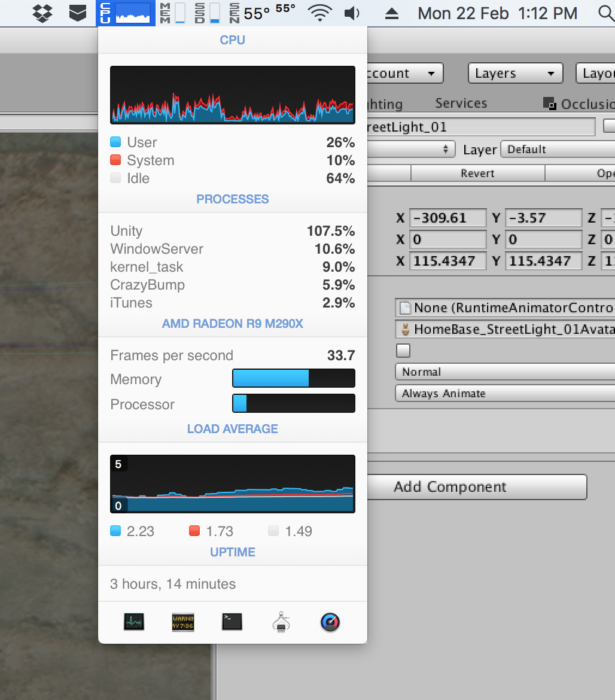Image resolution: width=615 pixels, height=700 pixels.
Task: Launch System Information from iStat footer
Action: [x=281, y=622]
